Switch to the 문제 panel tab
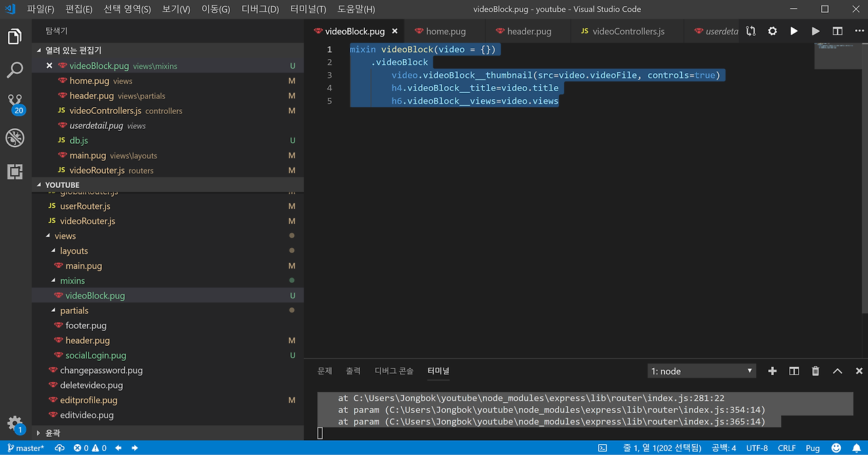The height and width of the screenshot is (455, 868). [325, 371]
